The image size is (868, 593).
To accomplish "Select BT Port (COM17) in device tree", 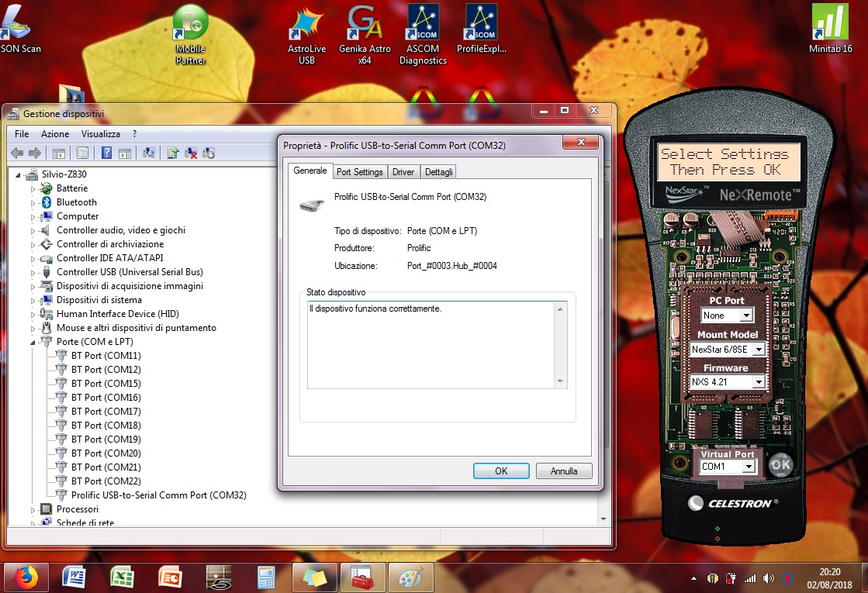I will (105, 412).
